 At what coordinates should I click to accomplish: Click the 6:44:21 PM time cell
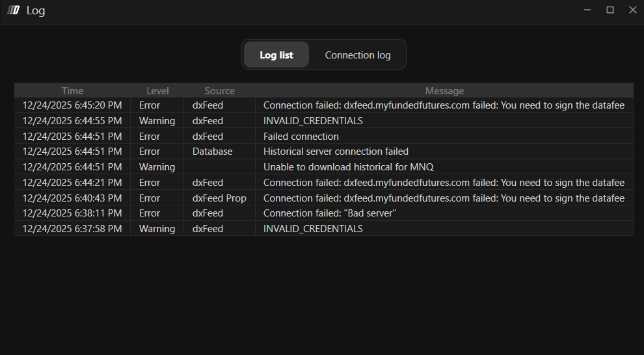(72, 183)
